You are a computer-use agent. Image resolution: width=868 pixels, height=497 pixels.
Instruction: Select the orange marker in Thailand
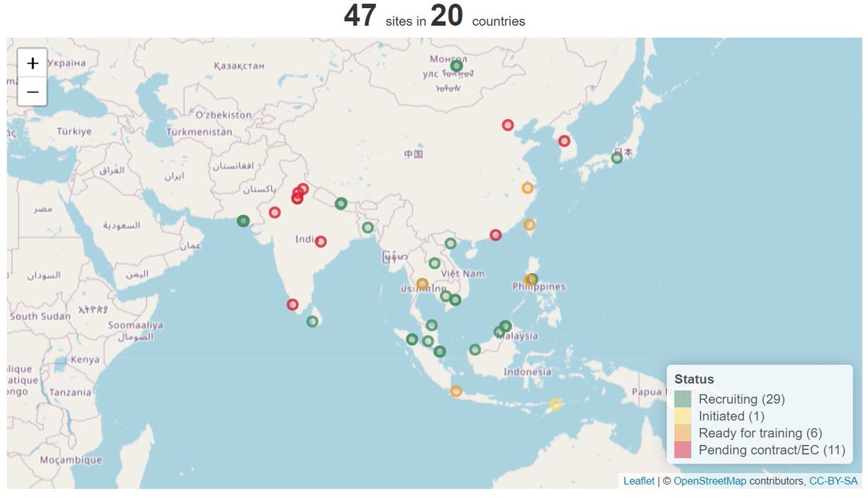(x=422, y=284)
